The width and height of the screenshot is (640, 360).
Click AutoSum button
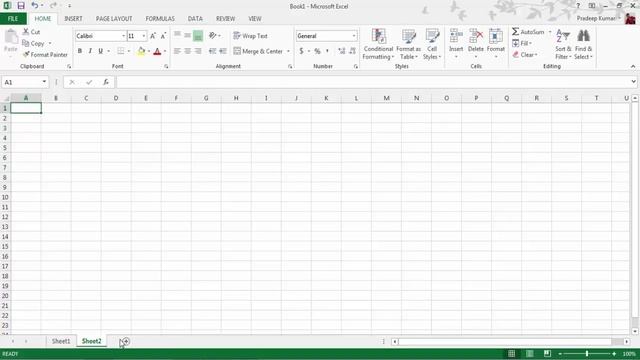coord(528,32)
